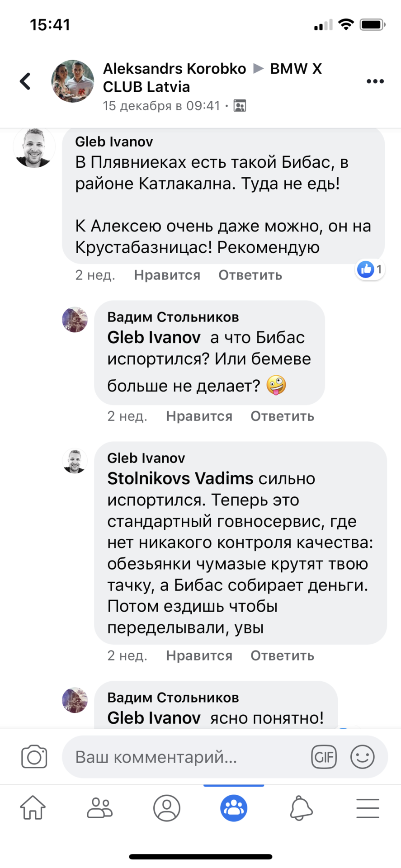Open the Notifications bell tab
401x868 pixels.
pos(301,808)
